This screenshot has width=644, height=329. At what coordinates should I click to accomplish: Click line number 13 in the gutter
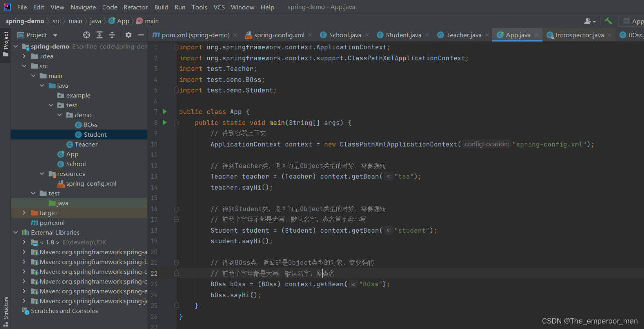(154, 176)
